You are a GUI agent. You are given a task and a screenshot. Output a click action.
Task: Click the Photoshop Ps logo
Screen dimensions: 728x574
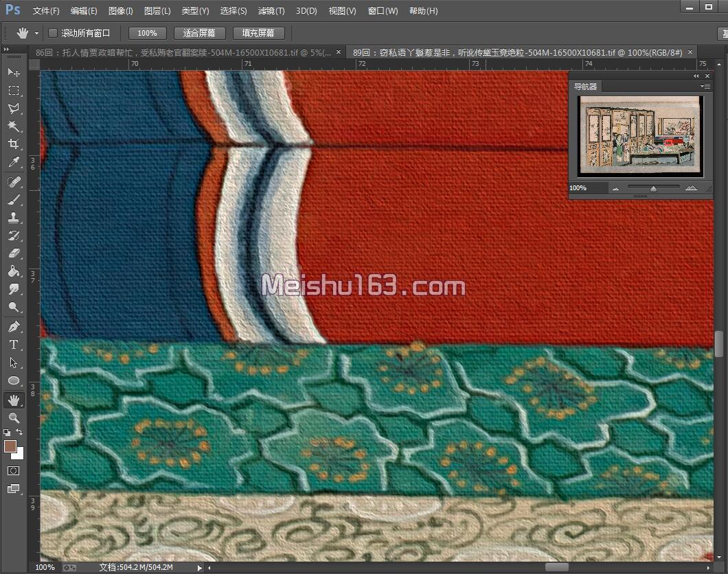click(x=12, y=10)
